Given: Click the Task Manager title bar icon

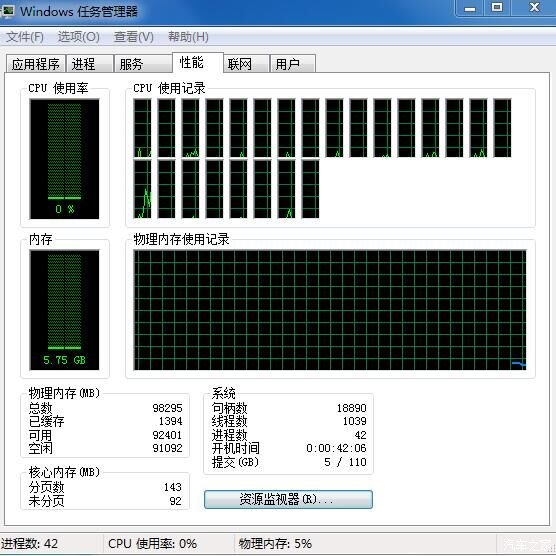Looking at the screenshot, I should (7, 11).
